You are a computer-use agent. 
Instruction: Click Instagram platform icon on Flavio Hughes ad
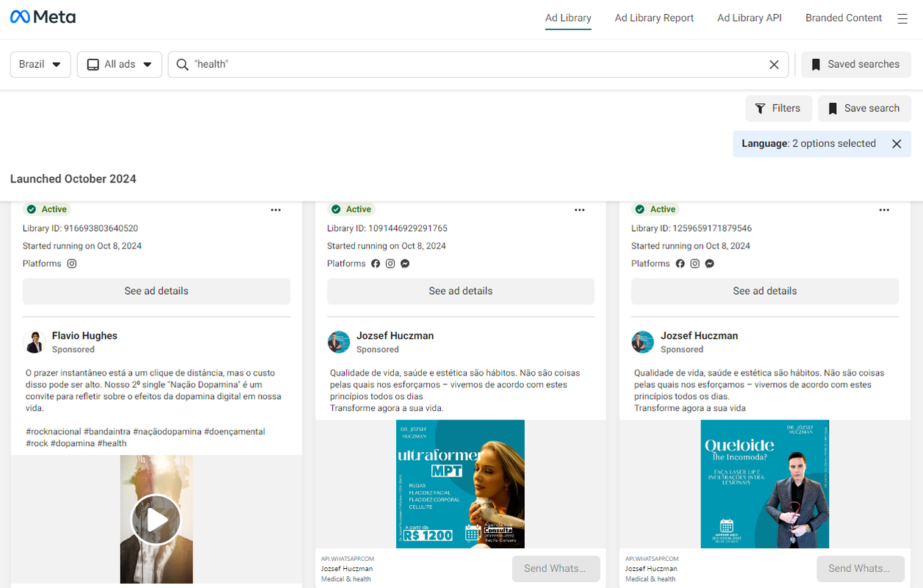(x=72, y=263)
